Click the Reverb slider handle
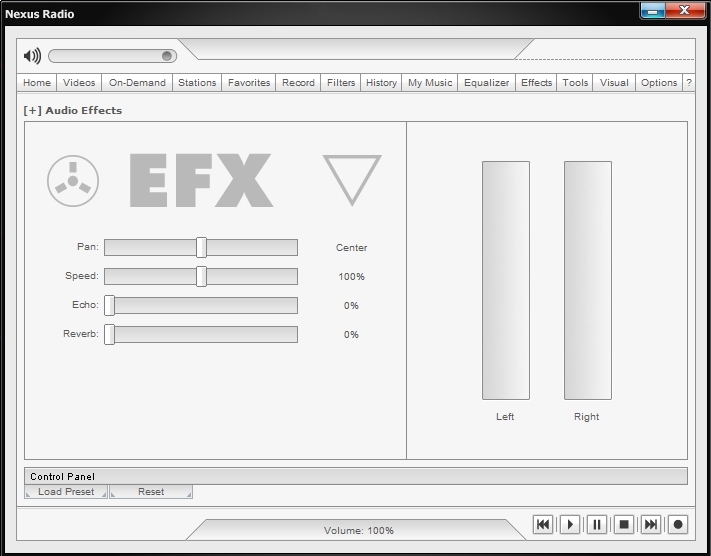711x556 pixels. click(109, 334)
